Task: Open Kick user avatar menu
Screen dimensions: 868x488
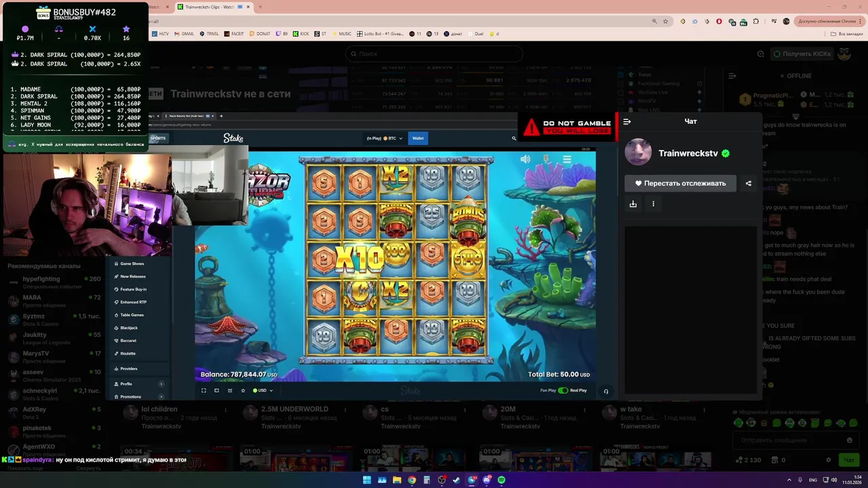Action: [844, 54]
